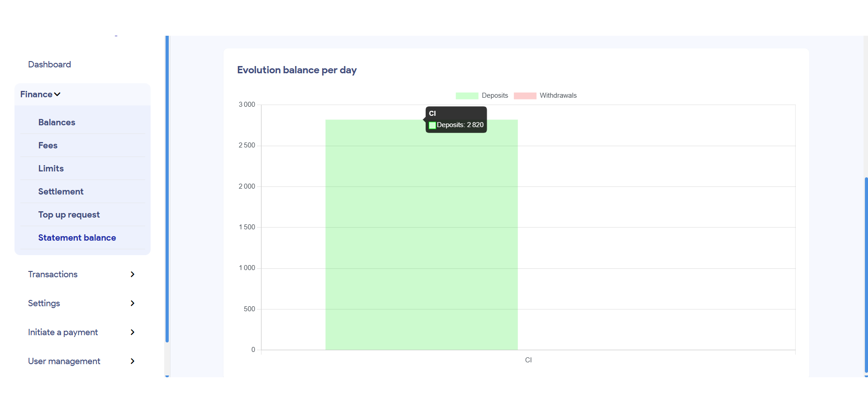The height and width of the screenshot is (413, 868).
Task: Expand the Settings submenu
Action: [x=44, y=303]
